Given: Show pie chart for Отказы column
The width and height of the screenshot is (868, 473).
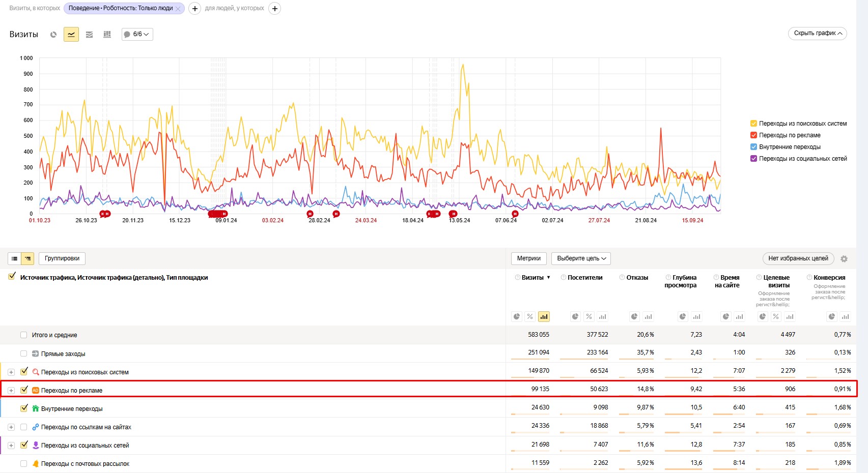Looking at the screenshot, I should point(634,317).
